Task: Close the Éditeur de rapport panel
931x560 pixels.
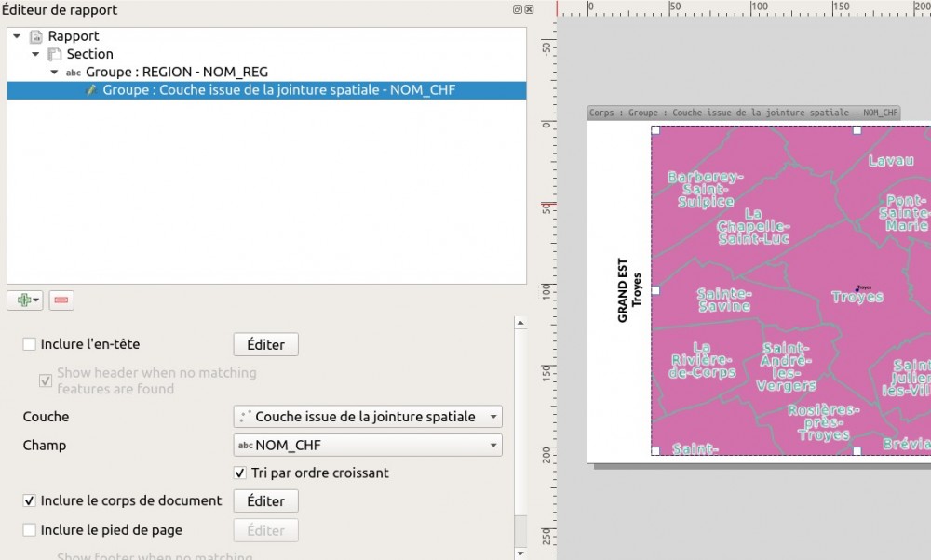Action: [x=530, y=9]
